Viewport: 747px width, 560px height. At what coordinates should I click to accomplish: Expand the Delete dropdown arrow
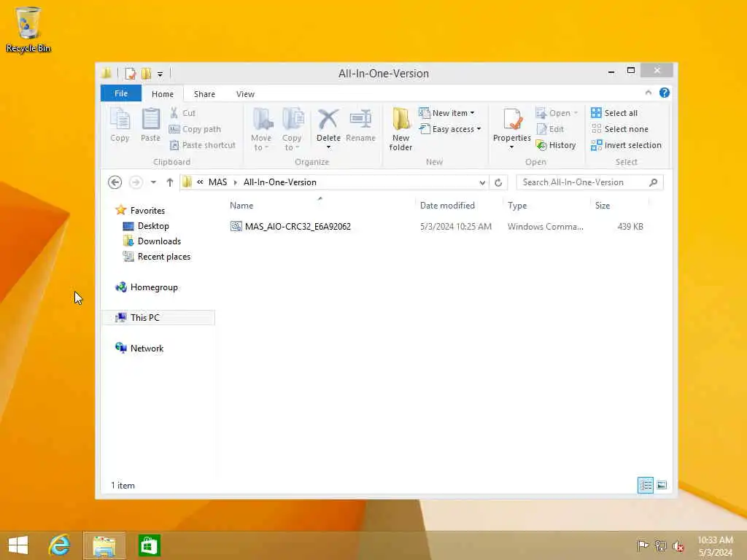coord(328,147)
